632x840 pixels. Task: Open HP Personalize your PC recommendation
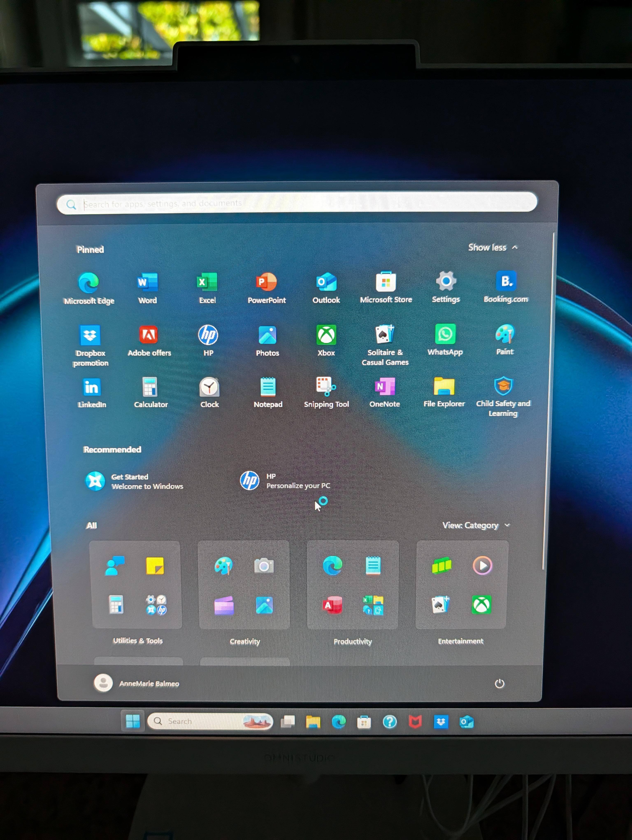coord(285,481)
